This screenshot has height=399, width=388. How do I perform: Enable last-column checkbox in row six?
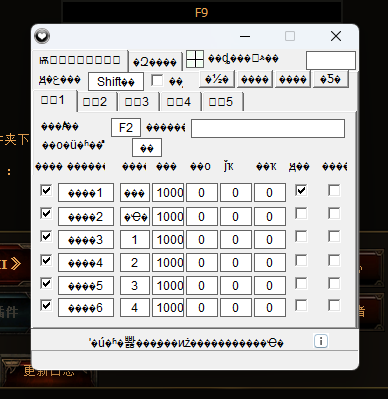click(x=334, y=306)
